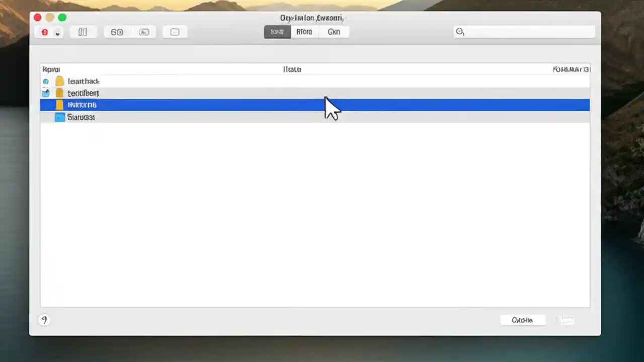This screenshot has height=362, width=644.
Task: Switch to the Rfera segment tab
Action: click(304, 32)
